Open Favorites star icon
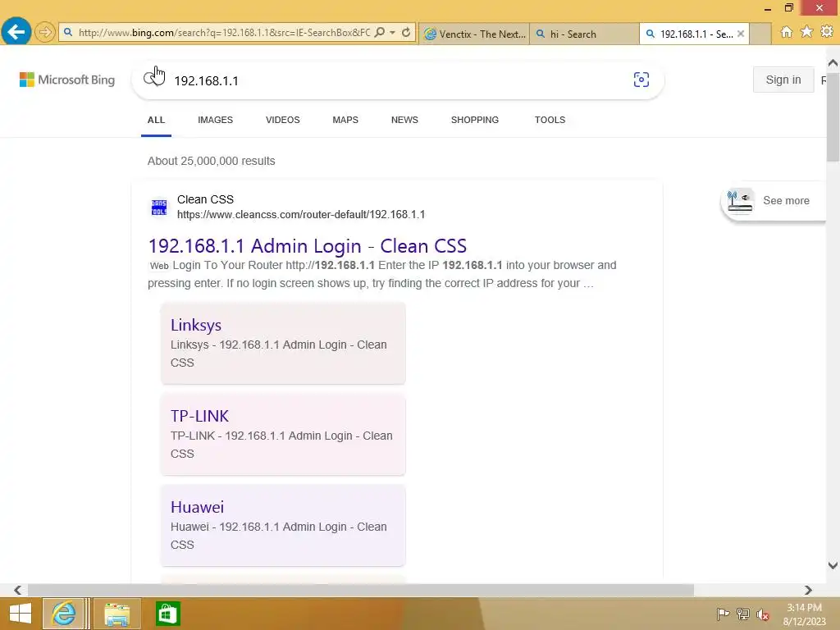Image resolution: width=840 pixels, height=630 pixels. coord(806,32)
